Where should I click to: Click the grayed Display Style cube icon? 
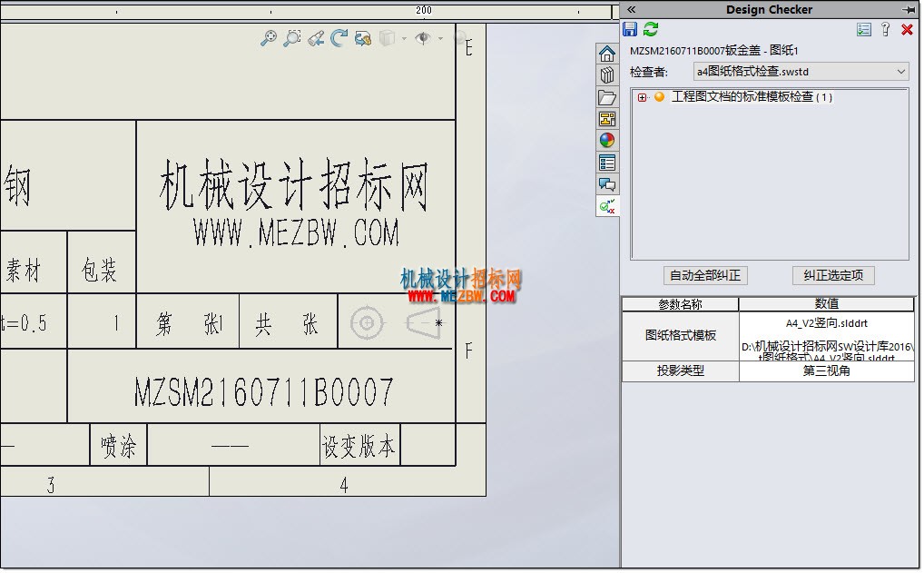[x=387, y=39]
